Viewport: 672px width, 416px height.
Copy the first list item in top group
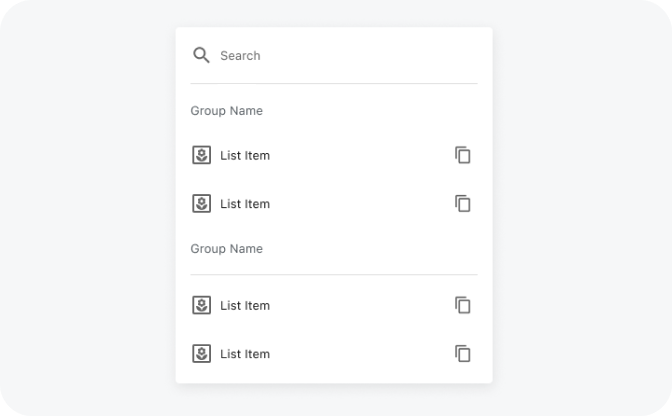click(x=463, y=155)
